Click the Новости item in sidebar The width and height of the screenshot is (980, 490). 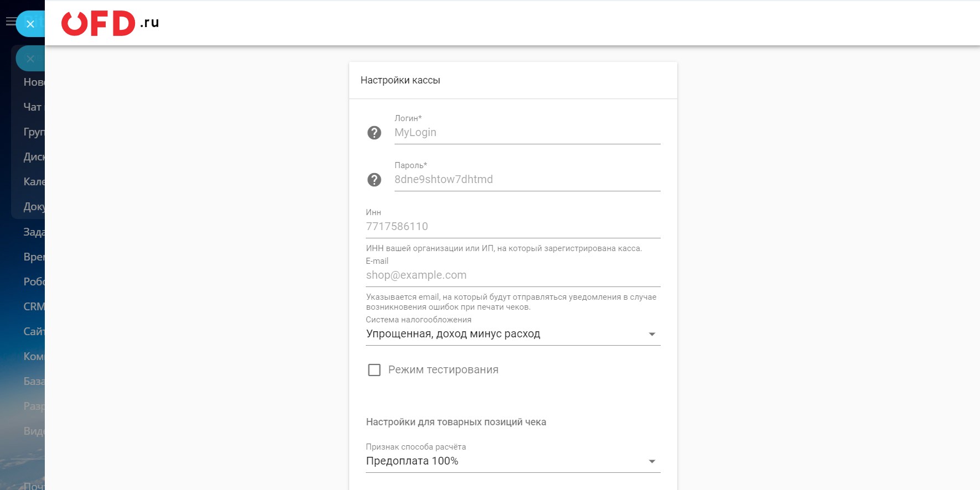[33, 82]
